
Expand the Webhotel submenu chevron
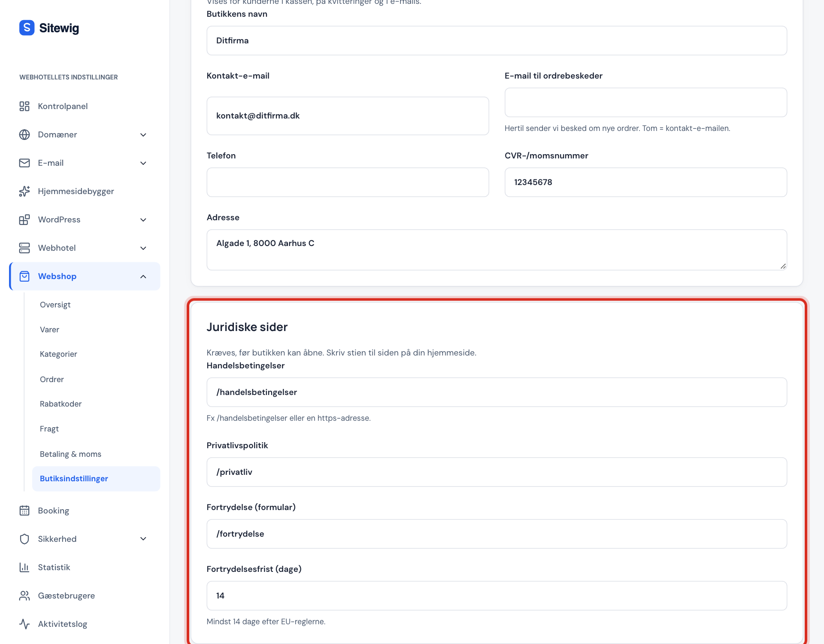click(x=143, y=248)
